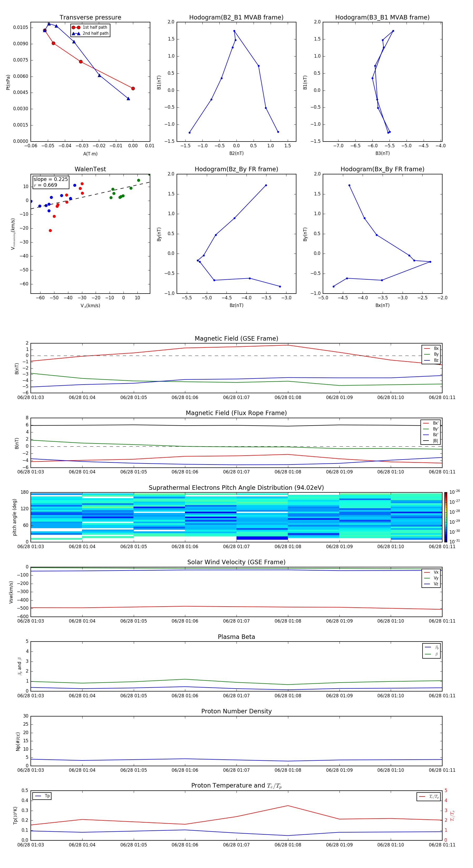Screen dimensions: 473x868
Task: Select the Tp legend entry in the temperature panel
Action: click(x=42, y=796)
